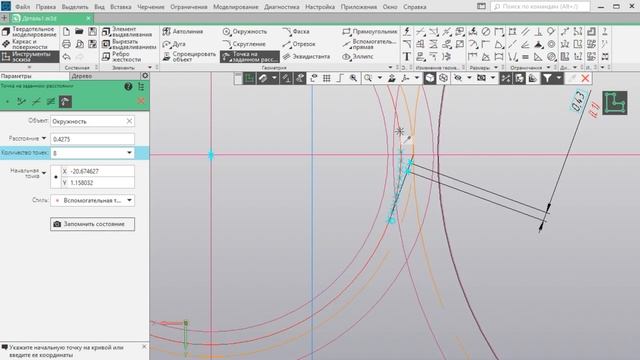This screenshot has width=640, height=360.
Task: Select the text T tool
Action: pyautogui.click(x=407, y=57)
